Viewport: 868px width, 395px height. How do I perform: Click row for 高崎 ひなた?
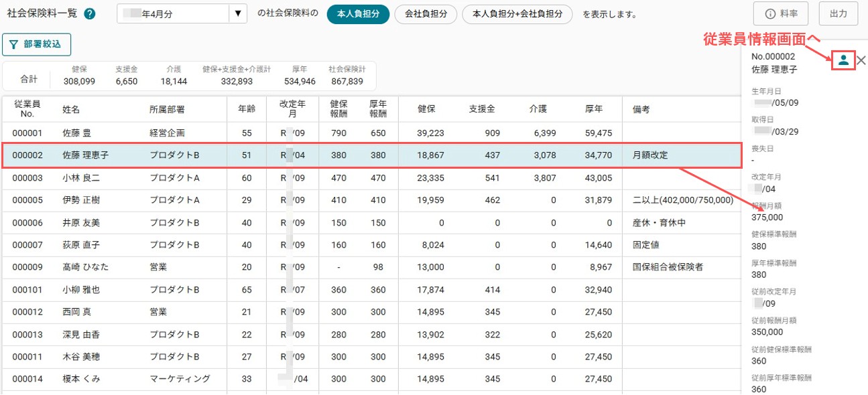click(371, 267)
